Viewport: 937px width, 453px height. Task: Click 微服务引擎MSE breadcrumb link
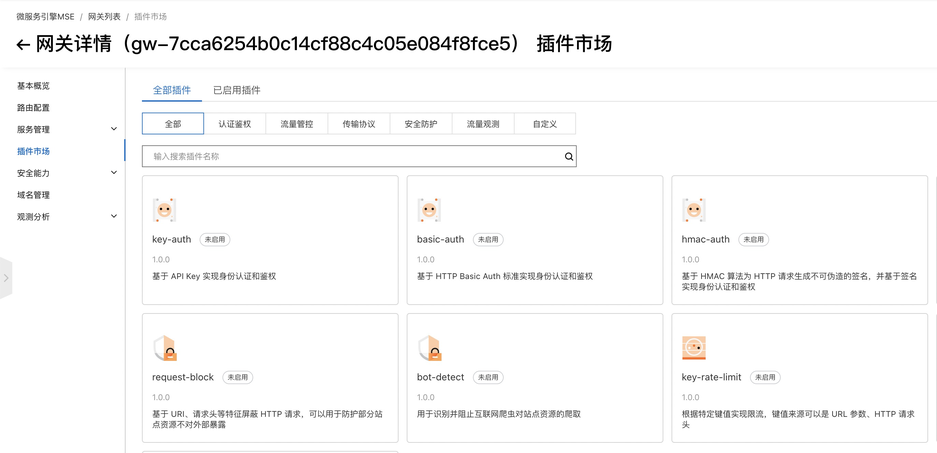(x=45, y=17)
